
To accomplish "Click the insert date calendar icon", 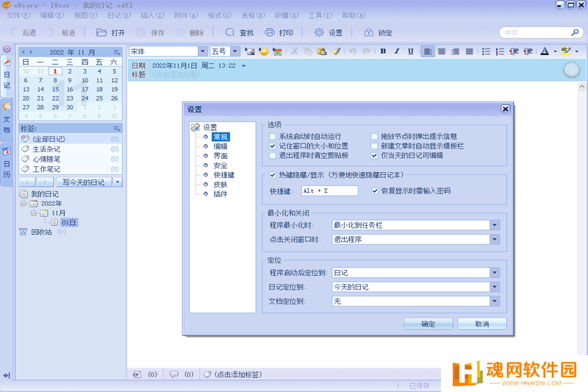I will pyautogui.click(x=277, y=51).
